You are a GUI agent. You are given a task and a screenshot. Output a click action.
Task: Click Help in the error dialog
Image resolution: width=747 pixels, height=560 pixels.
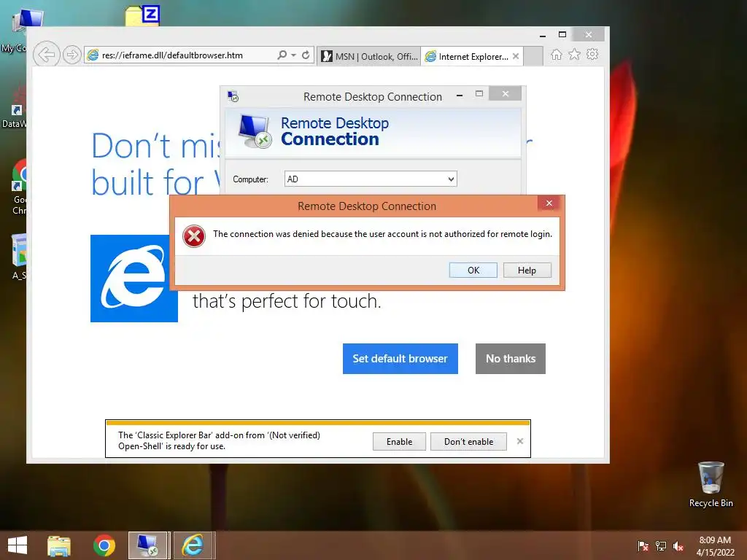527,270
